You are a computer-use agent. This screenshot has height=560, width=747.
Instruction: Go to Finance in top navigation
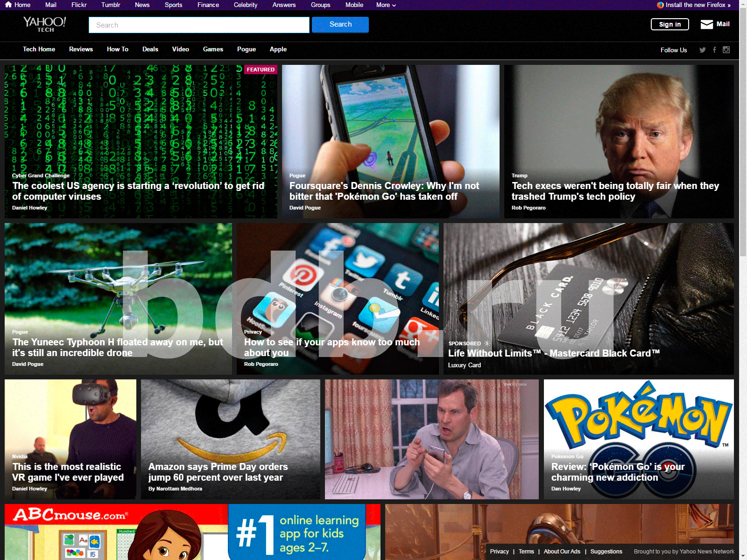(208, 5)
